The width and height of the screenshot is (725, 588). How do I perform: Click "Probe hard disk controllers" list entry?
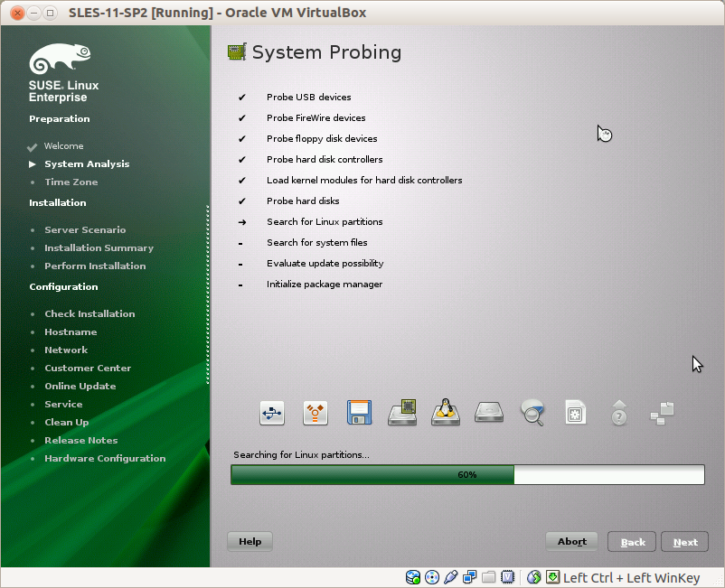(325, 159)
